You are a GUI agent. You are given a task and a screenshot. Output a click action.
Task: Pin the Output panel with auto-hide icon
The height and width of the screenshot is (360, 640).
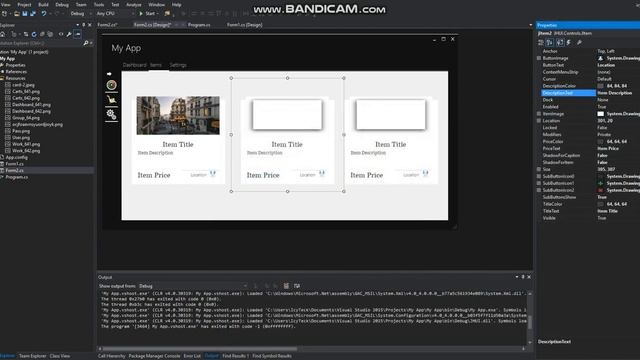523,277
